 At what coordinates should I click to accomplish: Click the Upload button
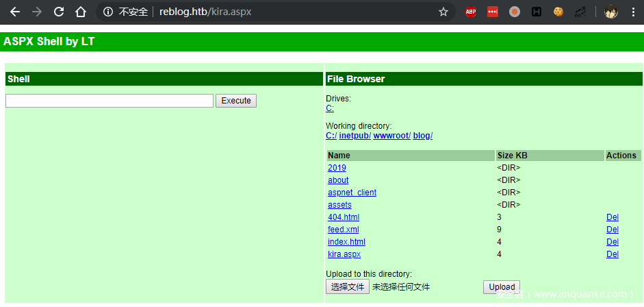tap(502, 287)
